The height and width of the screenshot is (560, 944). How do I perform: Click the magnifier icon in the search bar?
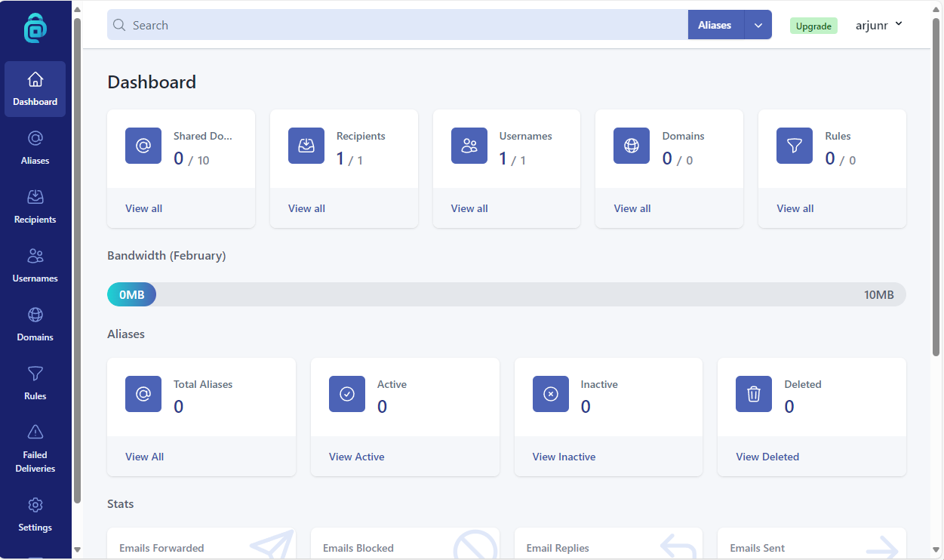tap(118, 24)
